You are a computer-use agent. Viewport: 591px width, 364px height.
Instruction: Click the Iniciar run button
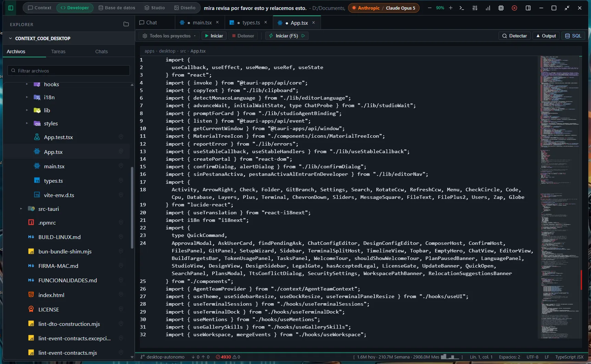coord(214,36)
